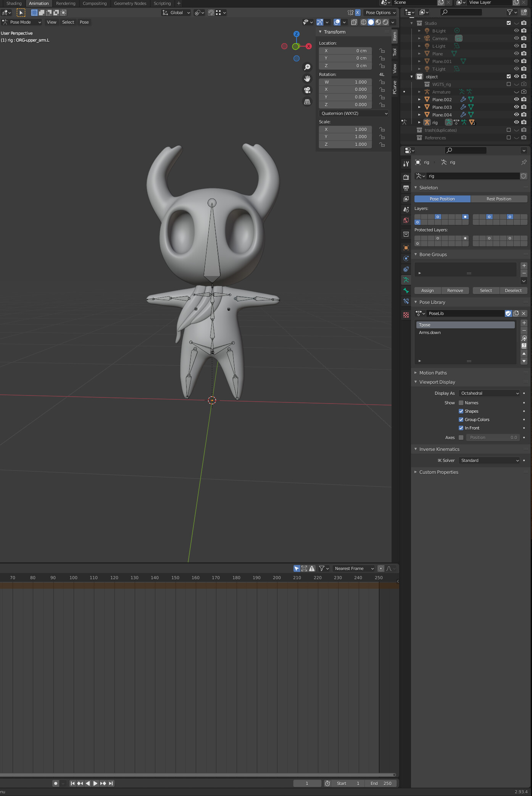The width and height of the screenshot is (532, 796).
Task: Toggle fake user shield on PoseLib
Action: tap(508, 313)
